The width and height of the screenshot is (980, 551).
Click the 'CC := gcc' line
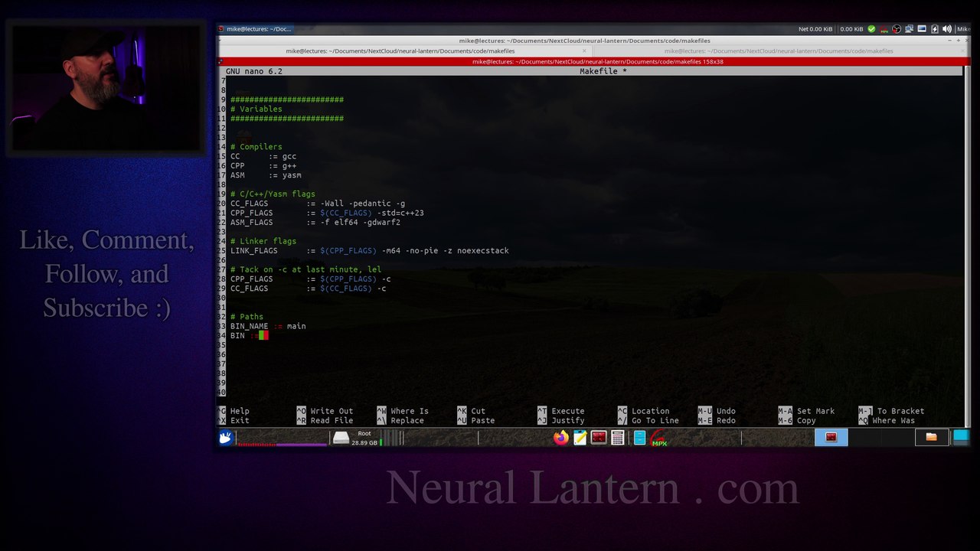(263, 156)
